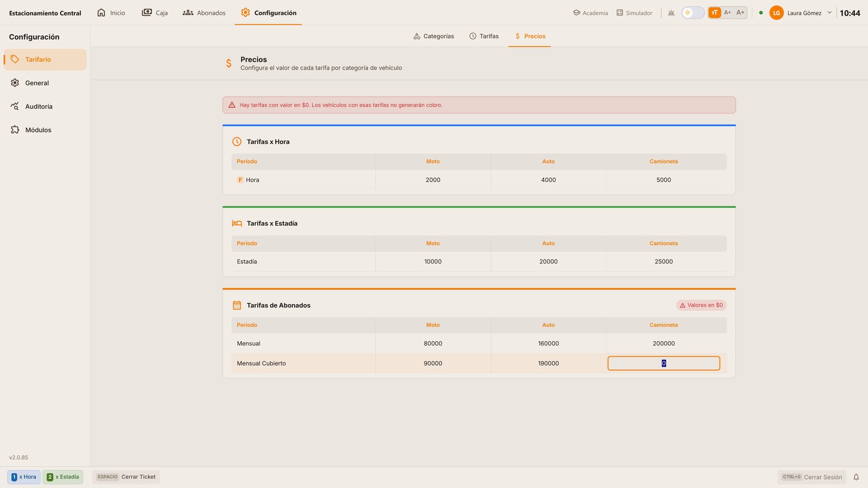Click the bed icon beside Tarifas x Estadía
Image resolution: width=868 pixels, height=488 pixels.
pos(237,223)
